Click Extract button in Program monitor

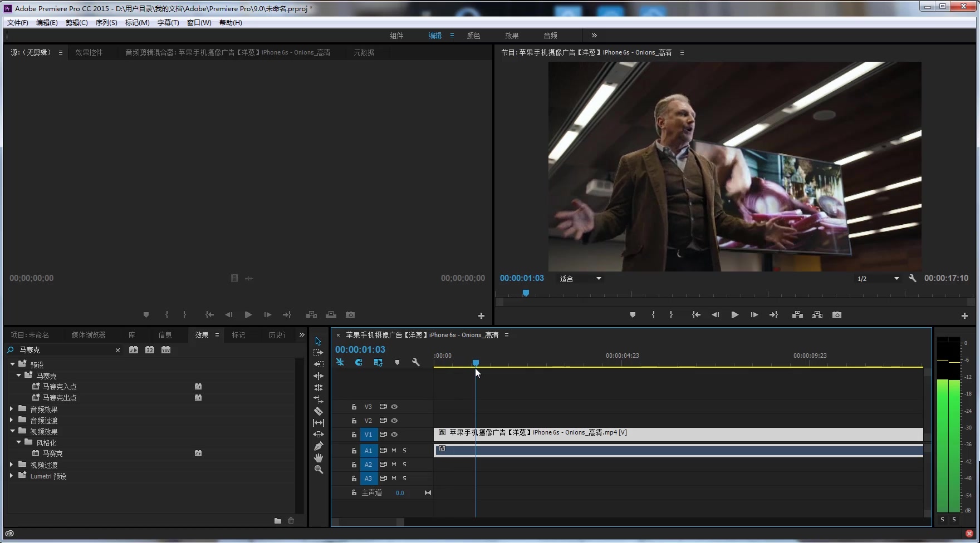pos(817,315)
